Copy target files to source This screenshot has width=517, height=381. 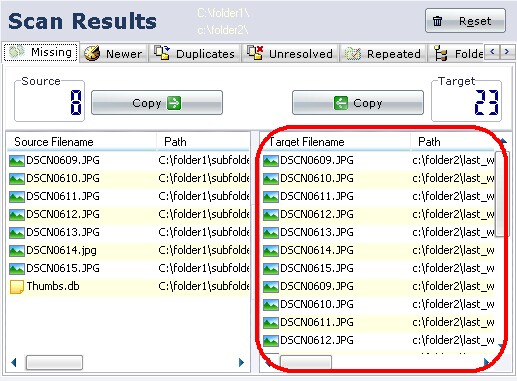(358, 103)
